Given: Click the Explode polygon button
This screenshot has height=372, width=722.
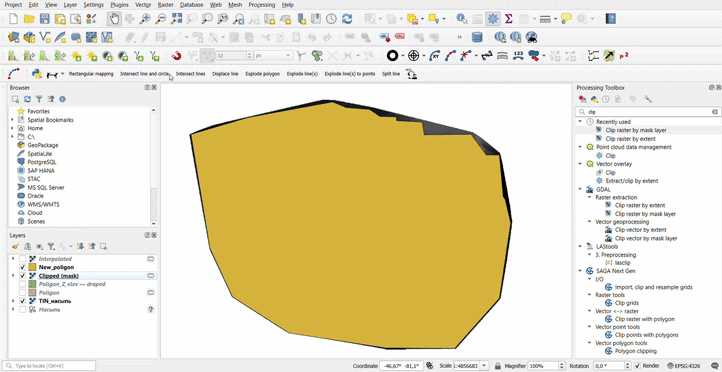Looking at the screenshot, I should 262,74.
